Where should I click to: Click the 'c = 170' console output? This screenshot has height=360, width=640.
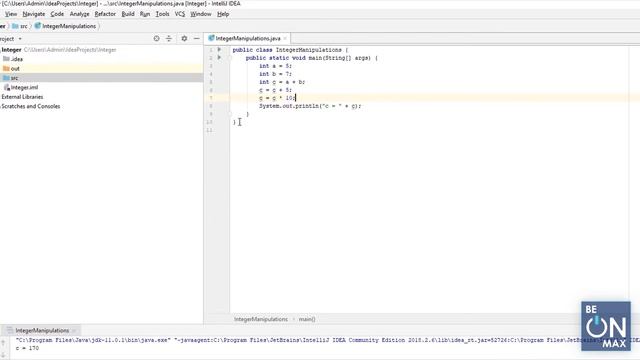click(x=27, y=348)
